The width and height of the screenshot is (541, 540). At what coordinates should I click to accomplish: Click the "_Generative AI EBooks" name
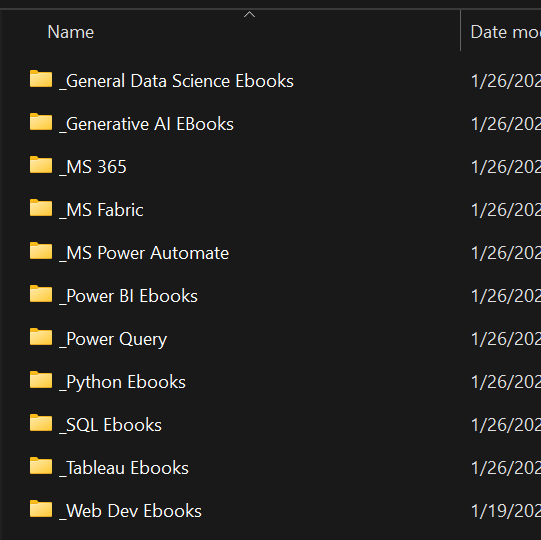[x=146, y=125]
